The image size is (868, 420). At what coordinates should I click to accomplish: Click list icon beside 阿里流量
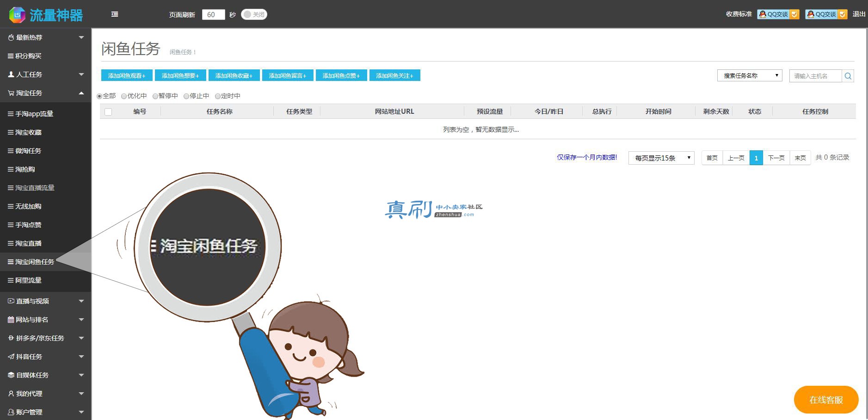(11, 280)
